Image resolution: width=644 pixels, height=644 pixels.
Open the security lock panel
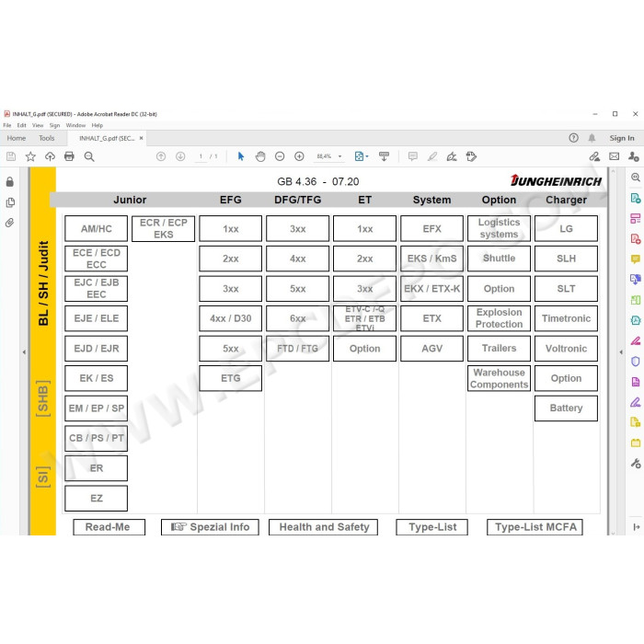coord(10,182)
